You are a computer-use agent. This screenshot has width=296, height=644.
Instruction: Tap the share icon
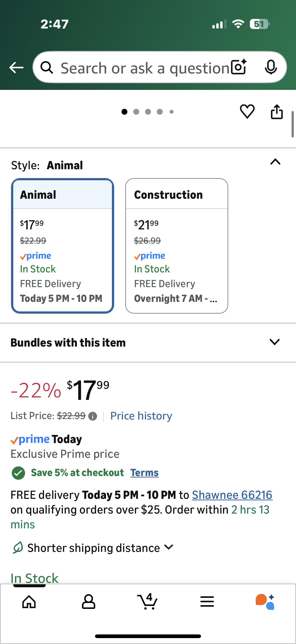click(x=277, y=112)
